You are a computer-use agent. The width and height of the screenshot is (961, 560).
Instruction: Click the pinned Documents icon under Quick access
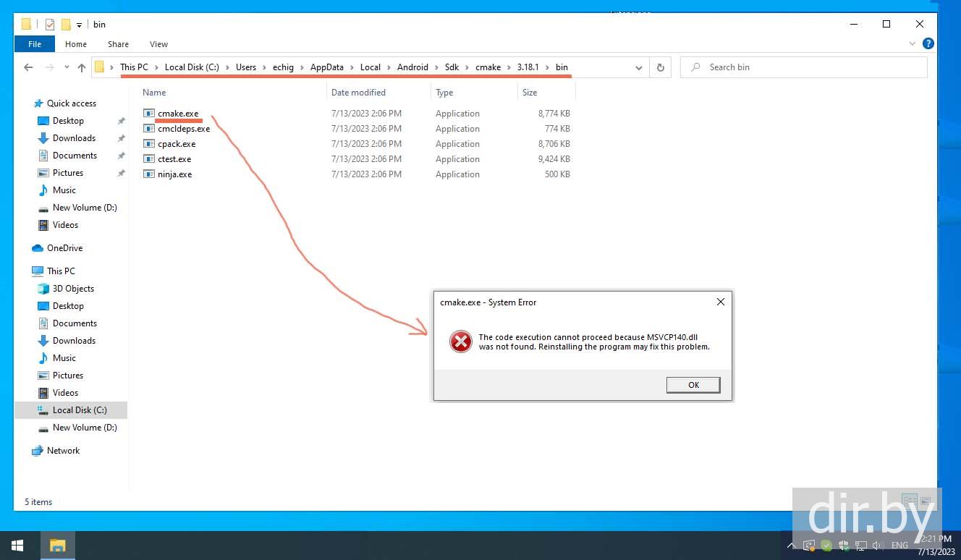pyautogui.click(x=43, y=156)
